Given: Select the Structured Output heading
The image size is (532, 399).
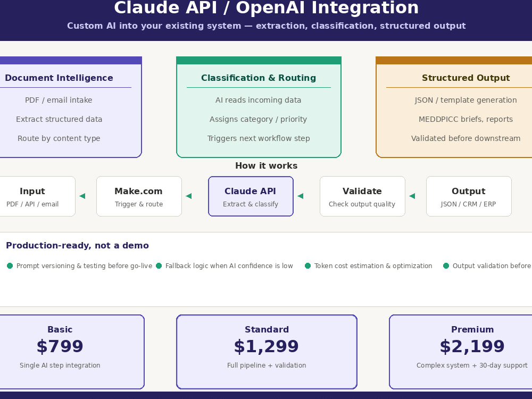Looking at the screenshot, I should tap(466, 78).
